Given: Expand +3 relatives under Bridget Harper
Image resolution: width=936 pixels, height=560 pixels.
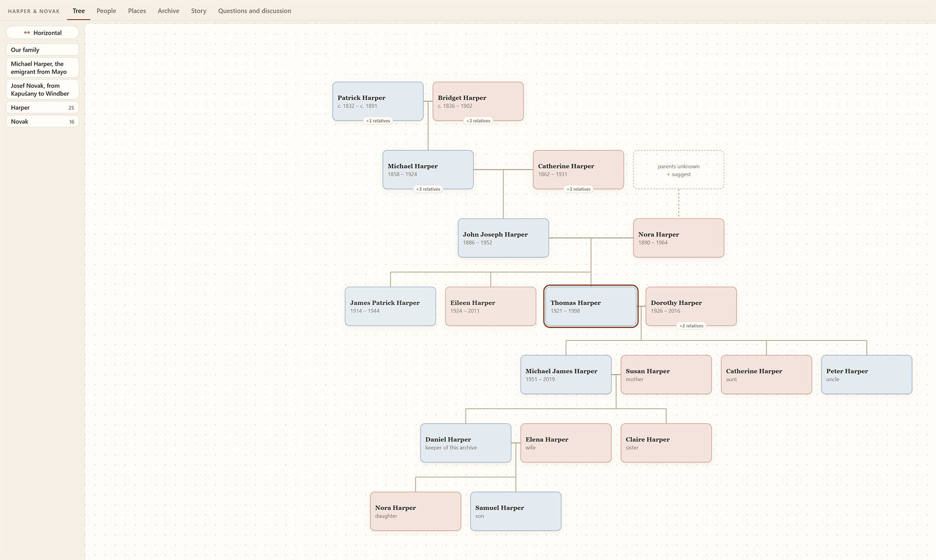Looking at the screenshot, I should point(478,121).
